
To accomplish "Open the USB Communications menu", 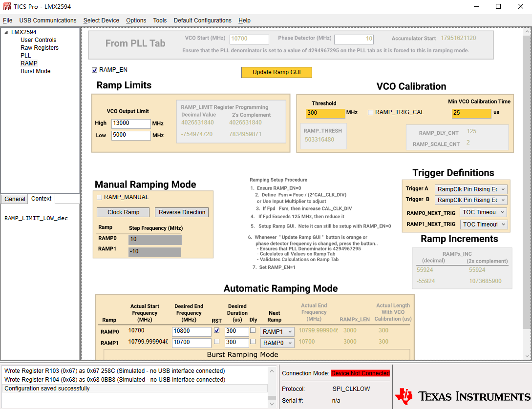I will pos(48,20).
